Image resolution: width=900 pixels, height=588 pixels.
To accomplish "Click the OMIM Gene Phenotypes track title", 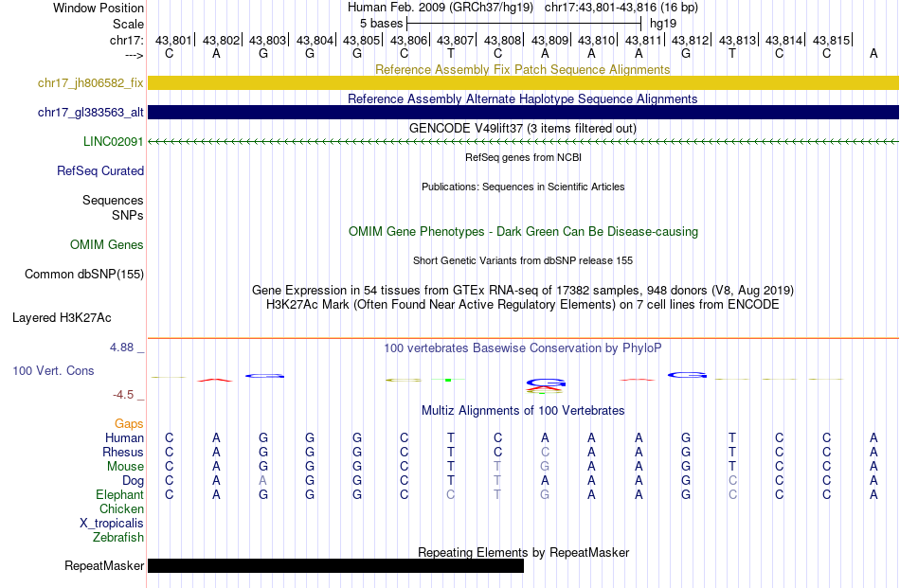I will (523, 231).
